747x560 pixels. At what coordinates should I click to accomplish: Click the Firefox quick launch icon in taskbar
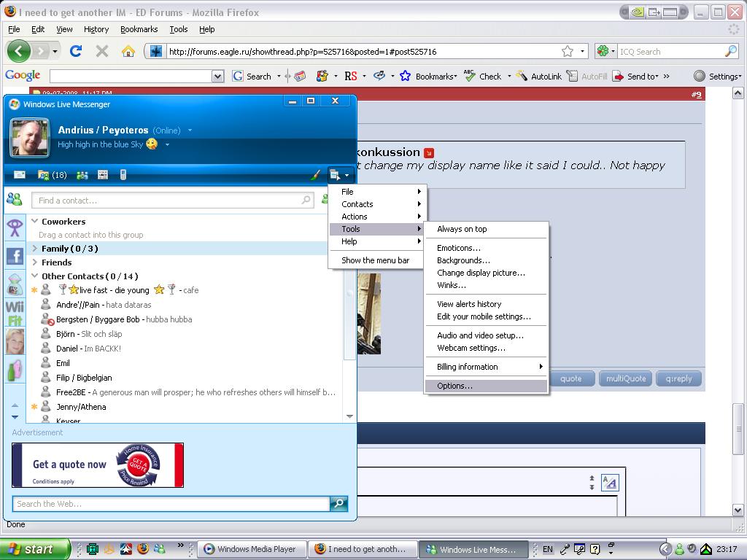tap(143, 549)
